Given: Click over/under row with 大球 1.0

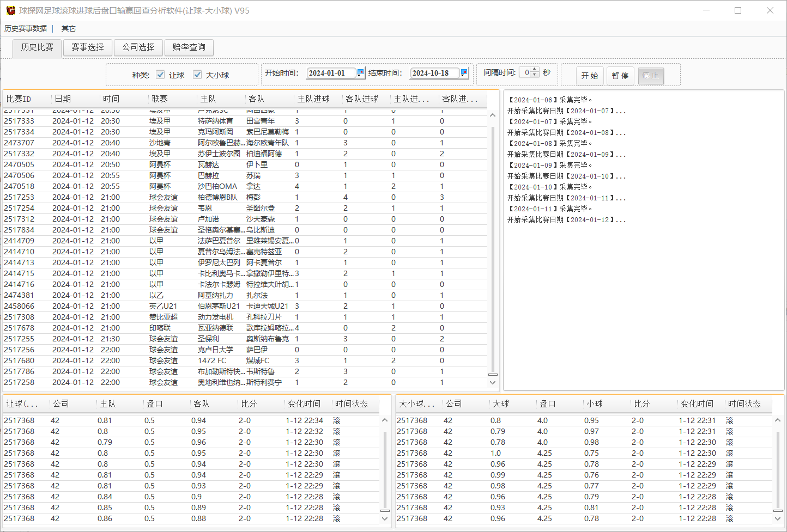Looking at the screenshot, I should (584, 453).
